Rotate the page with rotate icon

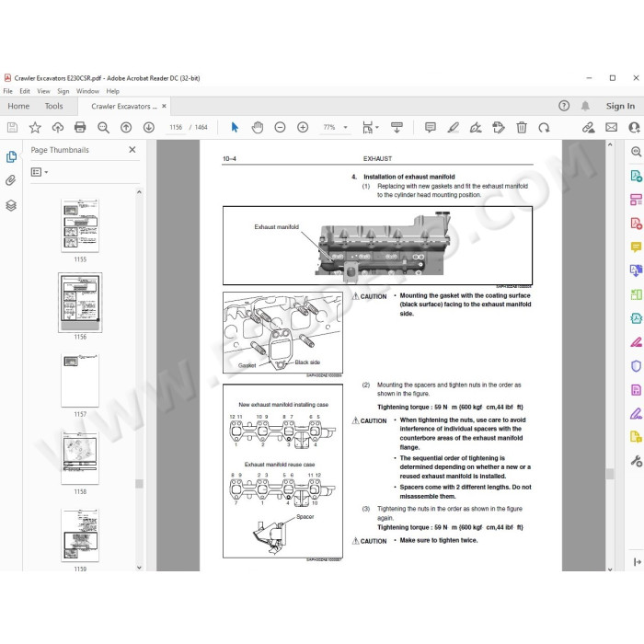pos(544,127)
